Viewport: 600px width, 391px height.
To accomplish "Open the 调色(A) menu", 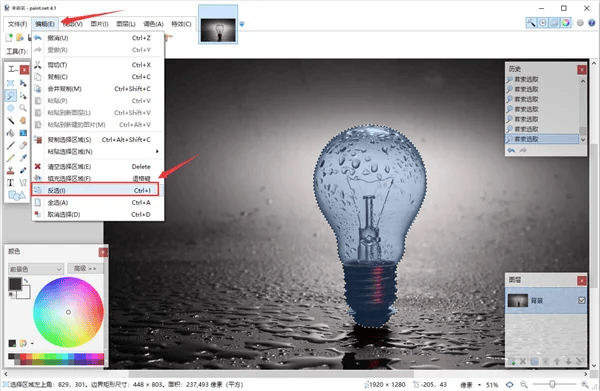I will [x=153, y=24].
